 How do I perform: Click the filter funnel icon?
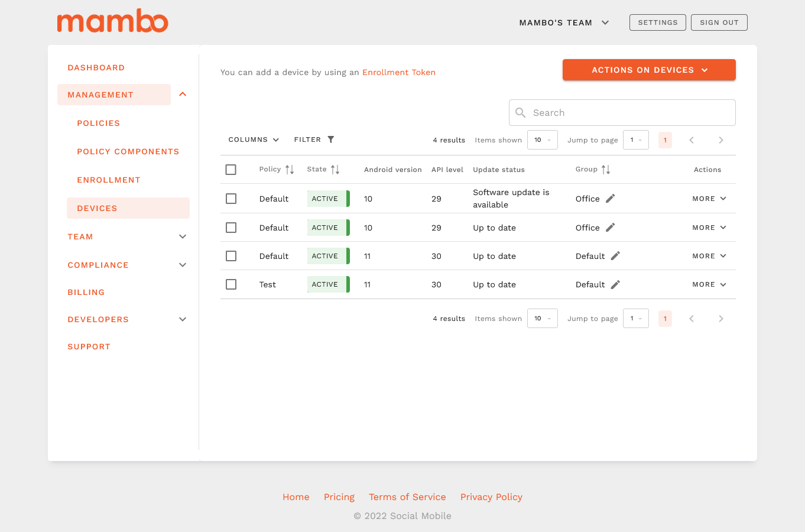point(331,140)
